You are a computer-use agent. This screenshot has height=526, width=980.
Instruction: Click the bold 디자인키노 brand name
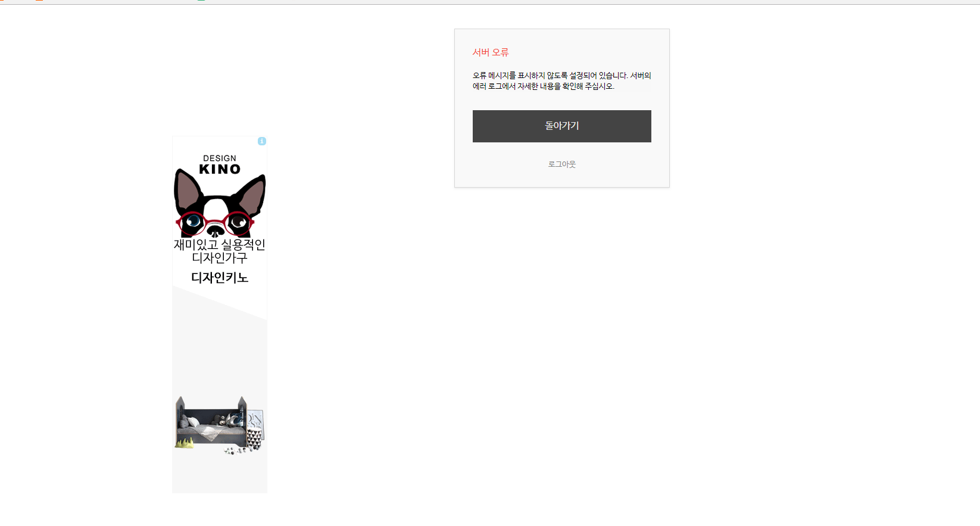point(220,278)
